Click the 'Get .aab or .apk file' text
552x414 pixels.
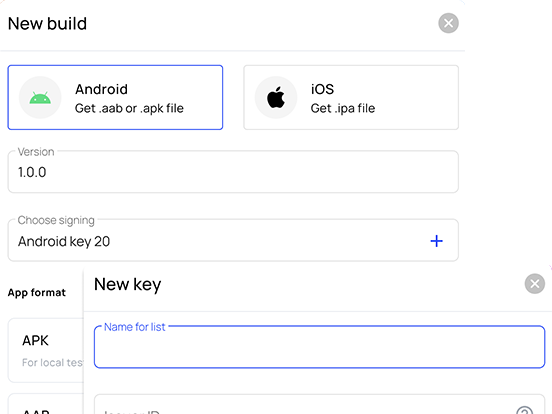129,108
